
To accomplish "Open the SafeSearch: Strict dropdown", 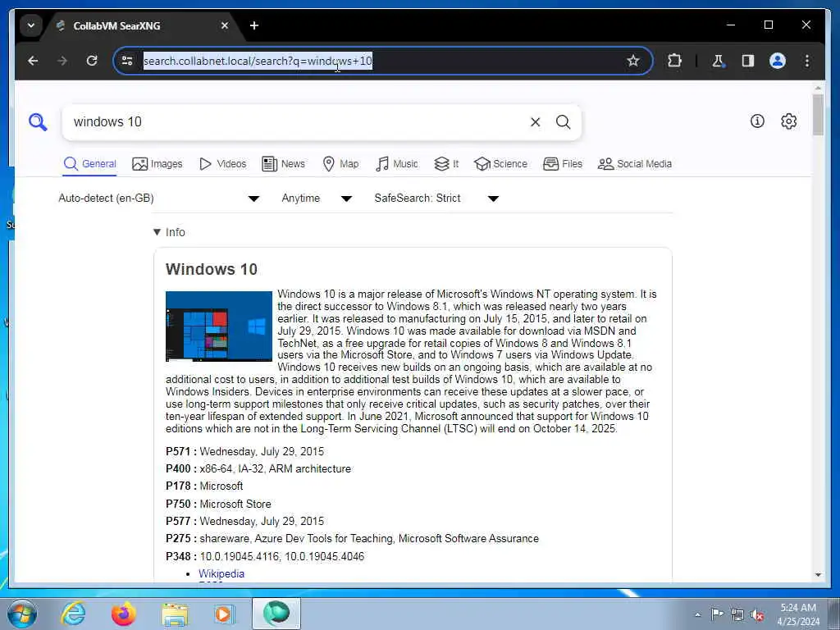I will pos(436,199).
